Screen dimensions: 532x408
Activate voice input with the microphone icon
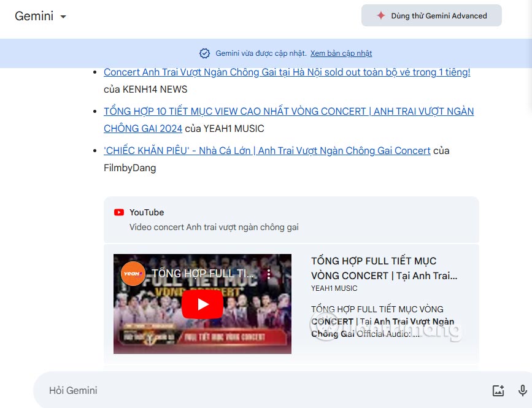point(521,389)
